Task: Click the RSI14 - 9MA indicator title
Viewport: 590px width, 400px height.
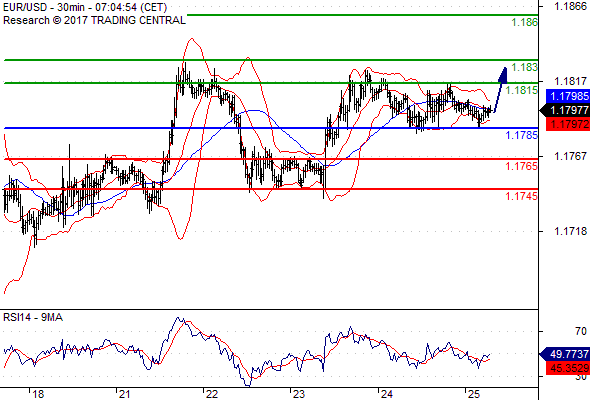Action: pyautogui.click(x=33, y=318)
